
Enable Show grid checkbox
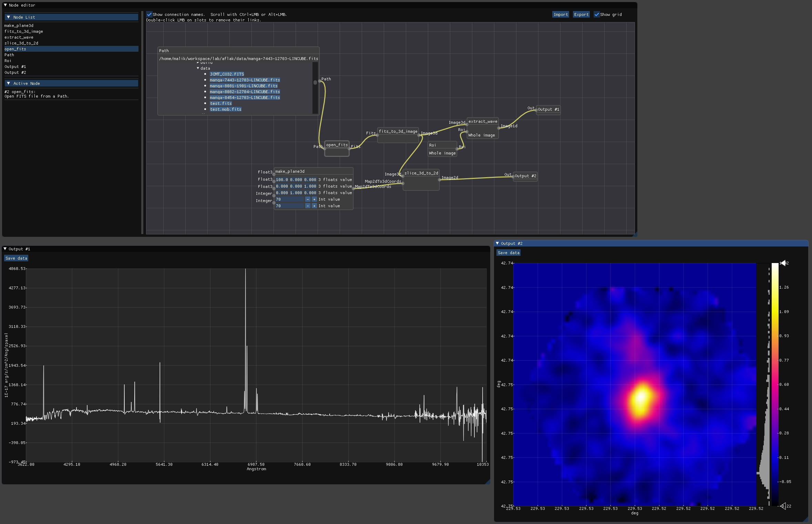(594, 14)
